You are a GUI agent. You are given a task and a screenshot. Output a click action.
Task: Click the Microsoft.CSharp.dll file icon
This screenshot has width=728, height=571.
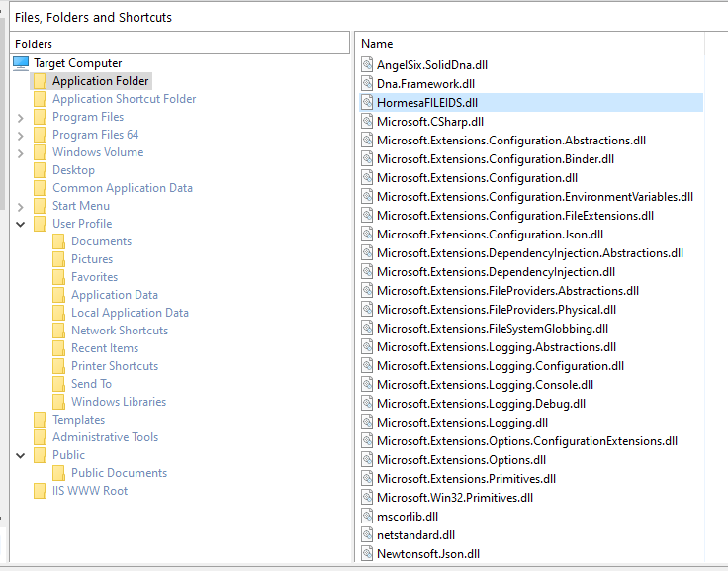(x=367, y=122)
